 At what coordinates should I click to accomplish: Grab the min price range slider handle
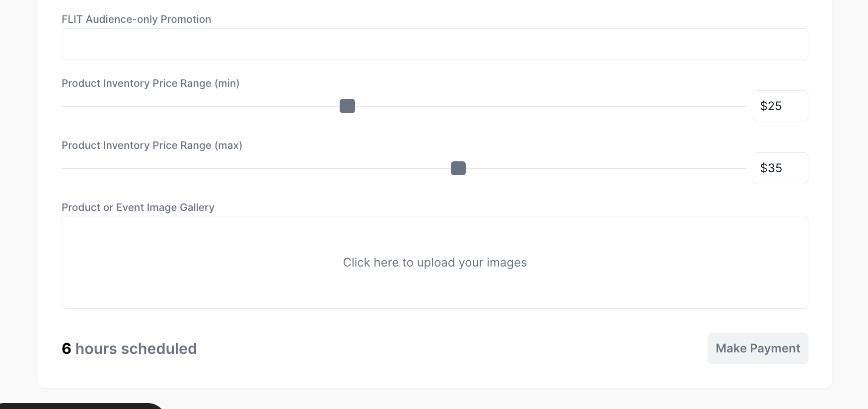(347, 106)
